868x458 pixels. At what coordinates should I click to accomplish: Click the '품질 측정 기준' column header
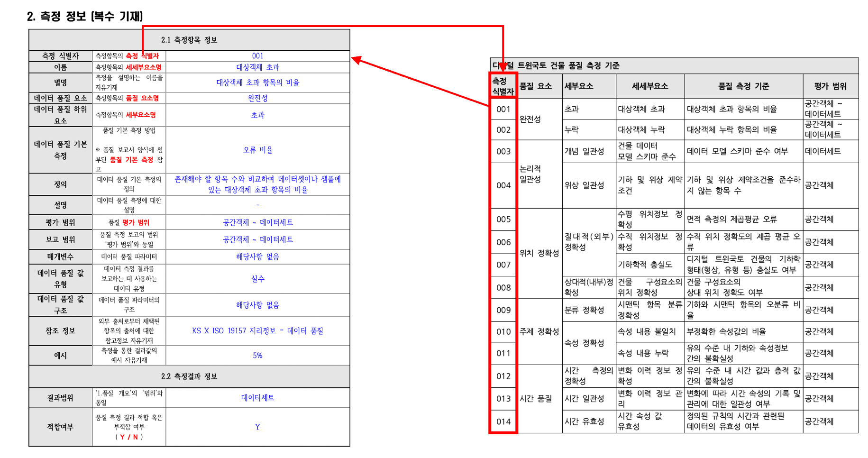click(743, 86)
